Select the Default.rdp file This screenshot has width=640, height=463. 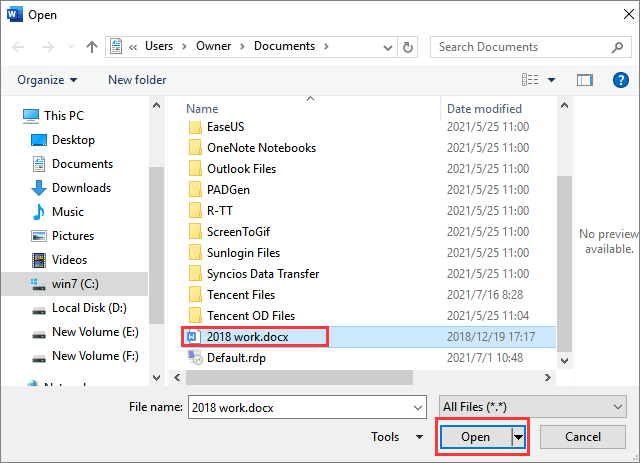click(x=236, y=358)
